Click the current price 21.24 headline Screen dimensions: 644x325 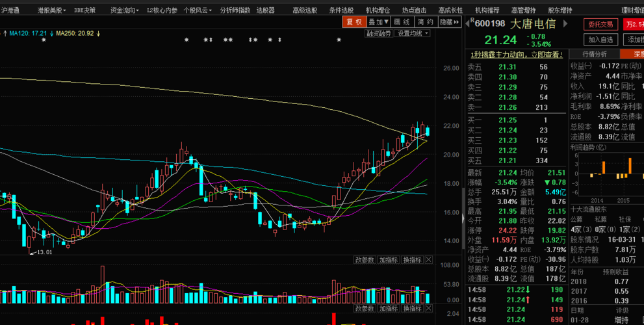(x=500, y=40)
